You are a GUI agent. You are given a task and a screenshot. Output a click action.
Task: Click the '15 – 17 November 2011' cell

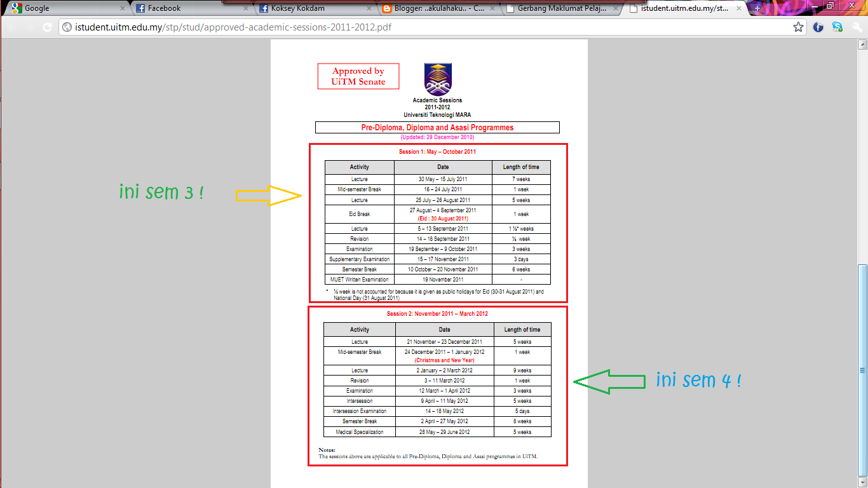pyautogui.click(x=443, y=259)
